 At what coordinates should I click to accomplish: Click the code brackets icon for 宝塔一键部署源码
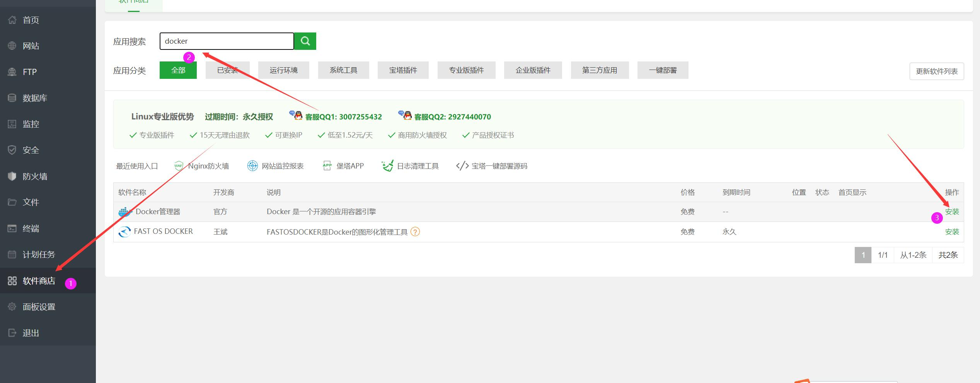pos(462,166)
